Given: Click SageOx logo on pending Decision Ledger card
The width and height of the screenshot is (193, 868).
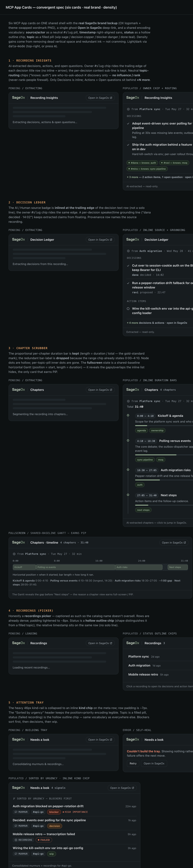Looking at the screenshot, I should pyautogui.click(x=19, y=240).
